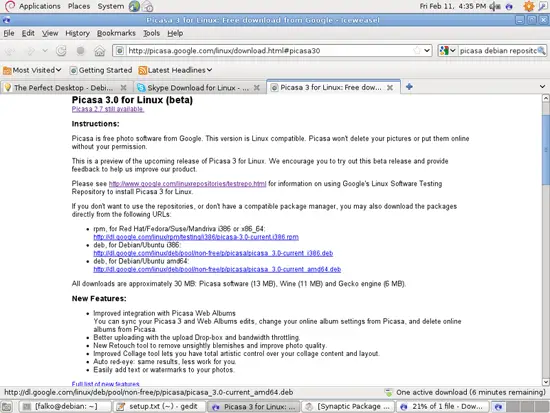Image resolution: width=550 pixels, height=413 pixels.
Task: Download the amd64 deb package link
Action: click(217, 269)
